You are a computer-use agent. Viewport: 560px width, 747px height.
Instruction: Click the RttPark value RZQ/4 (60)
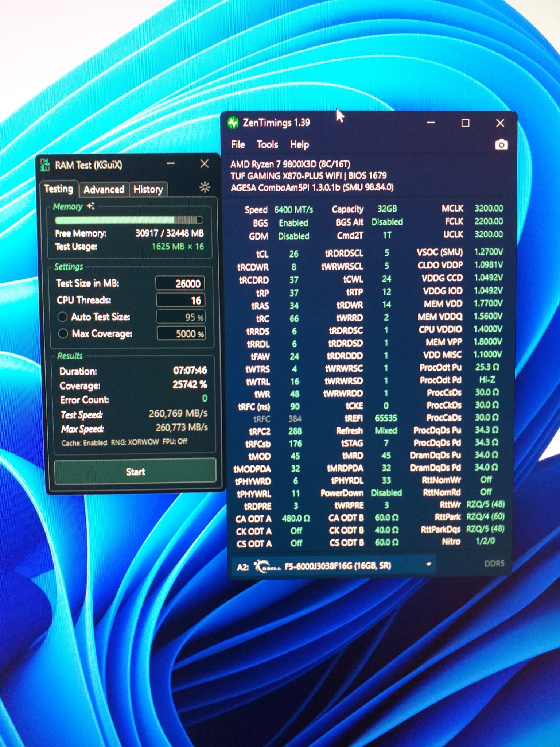[485, 516]
